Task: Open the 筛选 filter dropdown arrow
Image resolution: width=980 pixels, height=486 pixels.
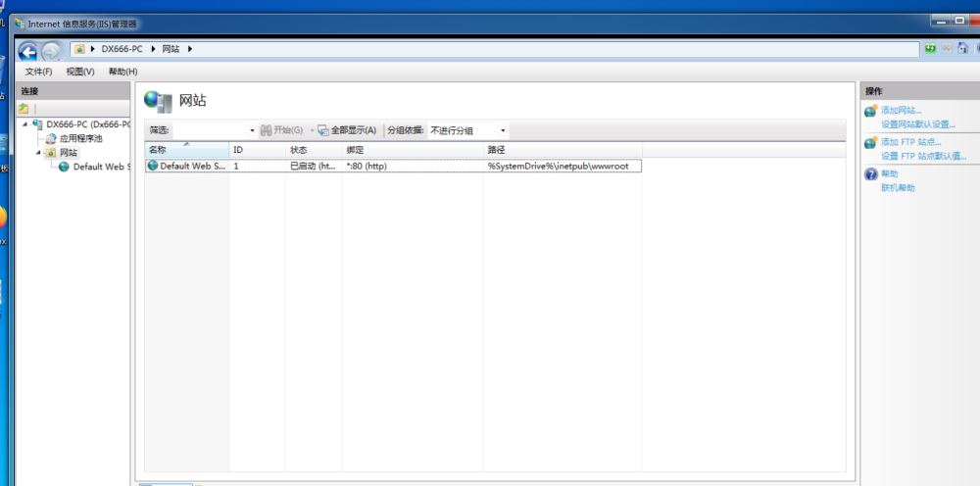Action: tap(253, 130)
